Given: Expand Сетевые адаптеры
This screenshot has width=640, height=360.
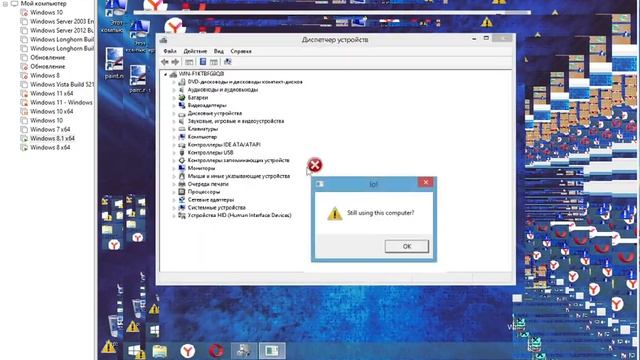Looking at the screenshot, I should coord(174,200).
